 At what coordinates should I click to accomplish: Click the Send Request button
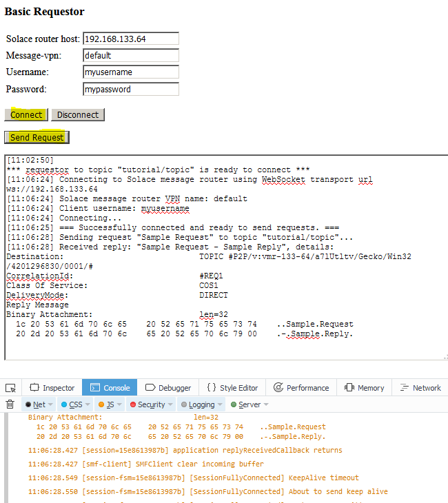click(x=37, y=137)
